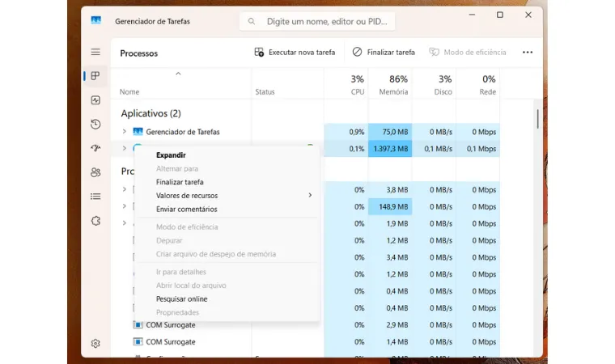Sort by the Disco column header

coord(443,91)
